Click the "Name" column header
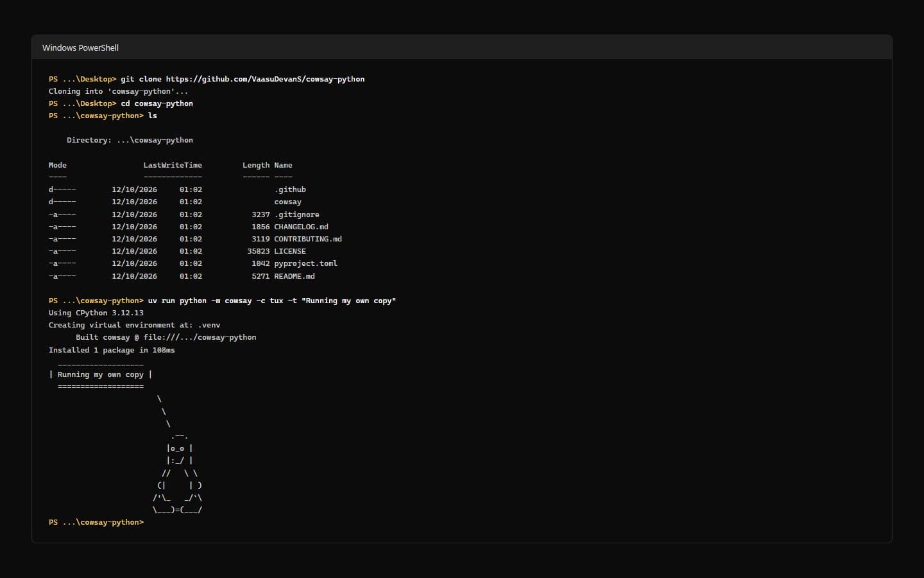Viewport: 924px width, 578px height. [283, 165]
